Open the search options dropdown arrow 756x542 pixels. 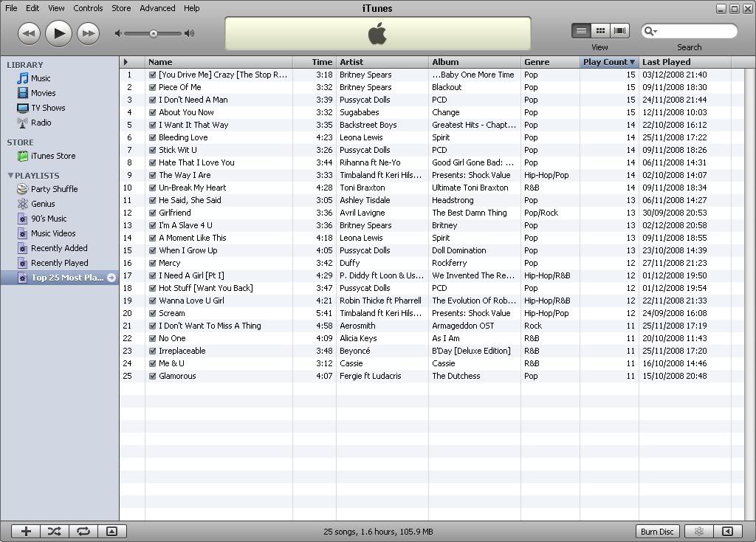pos(656,32)
